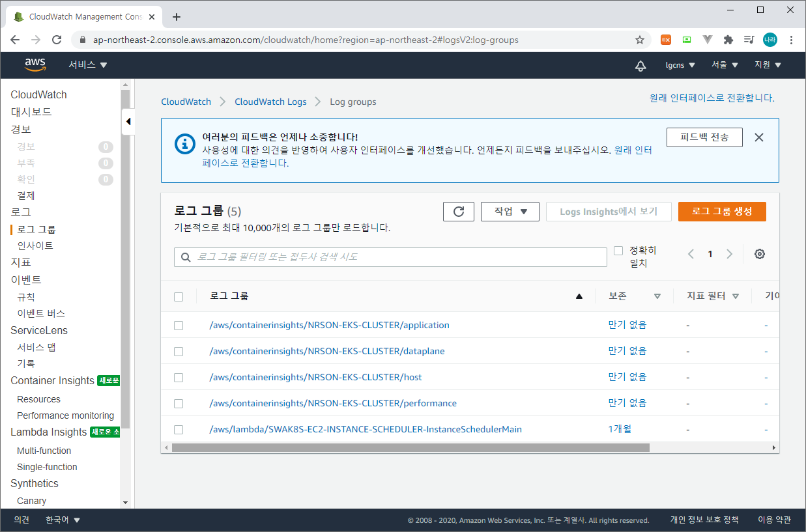This screenshot has width=806, height=532.
Task: Open 지표 in sidebar
Action: point(21,262)
